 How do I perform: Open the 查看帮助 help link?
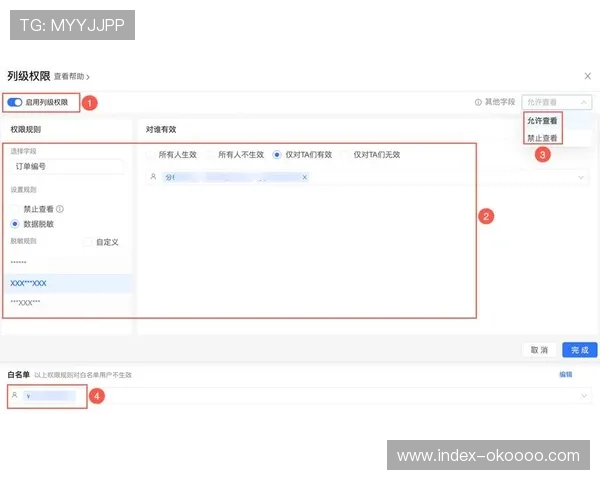click(x=72, y=77)
